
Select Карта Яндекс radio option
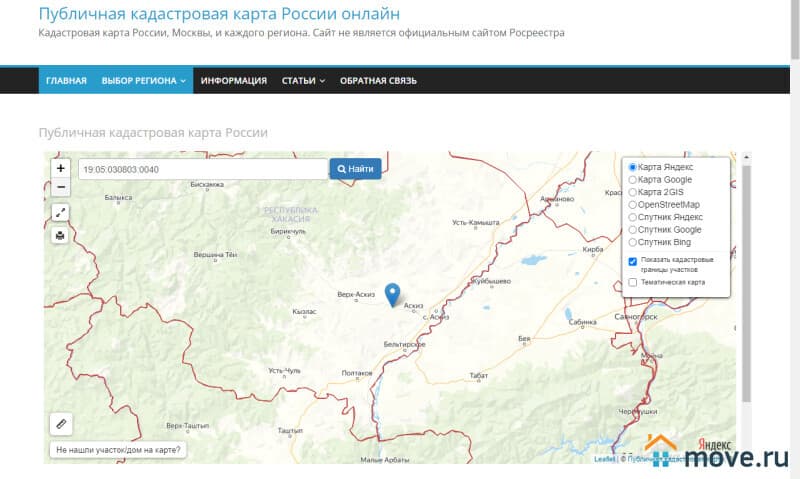click(633, 167)
